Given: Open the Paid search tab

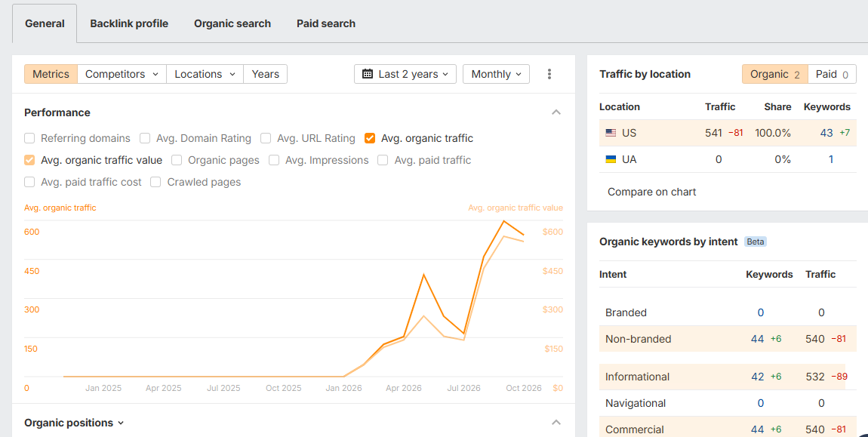Looking at the screenshot, I should (326, 24).
